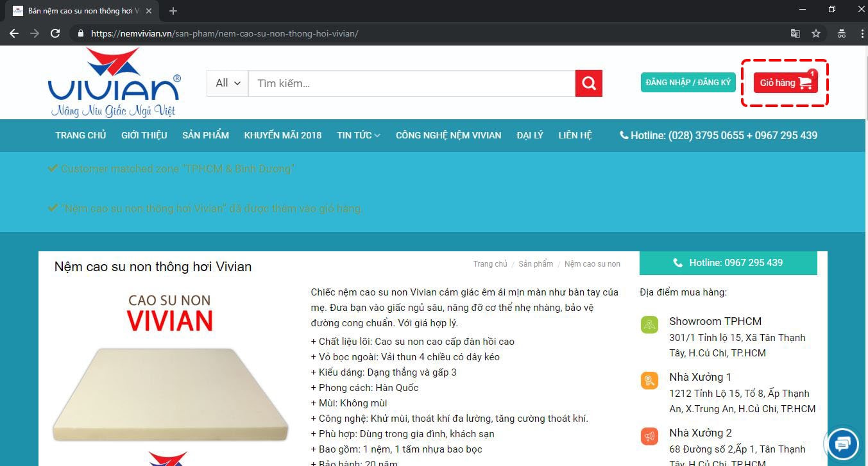Click the incognito profile icon
Image resolution: width=868 pixels, height=466 pixels.
click(x=841, y=33)
